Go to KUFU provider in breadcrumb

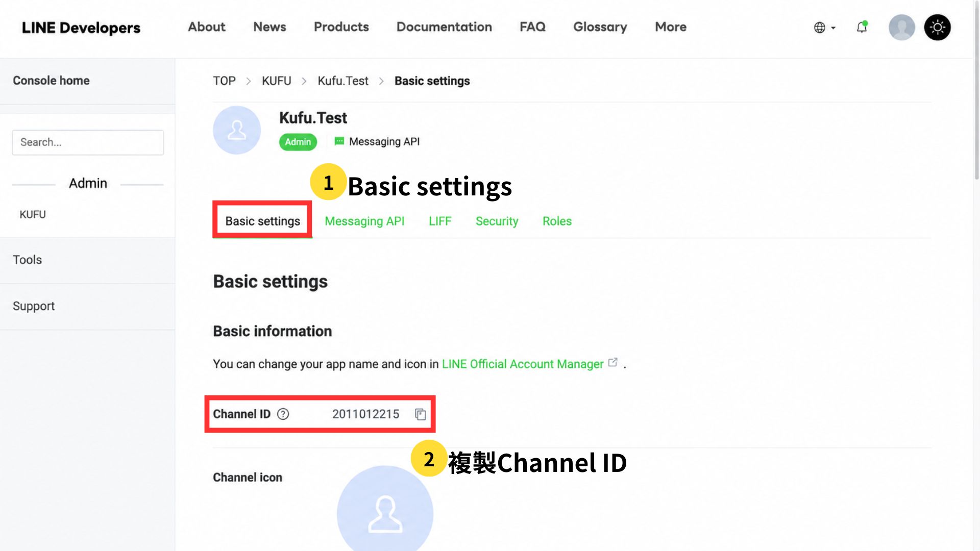[276, 81]
